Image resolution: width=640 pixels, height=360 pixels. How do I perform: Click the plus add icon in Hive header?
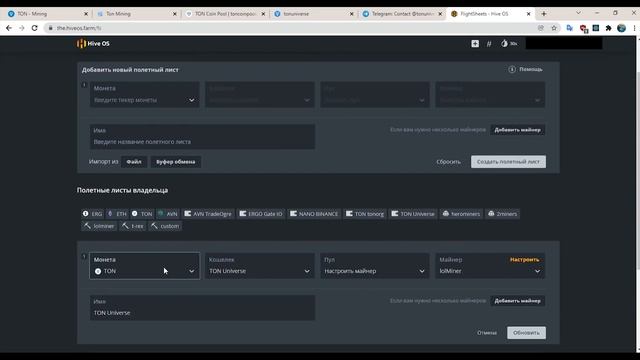click(x=475, y=44)
